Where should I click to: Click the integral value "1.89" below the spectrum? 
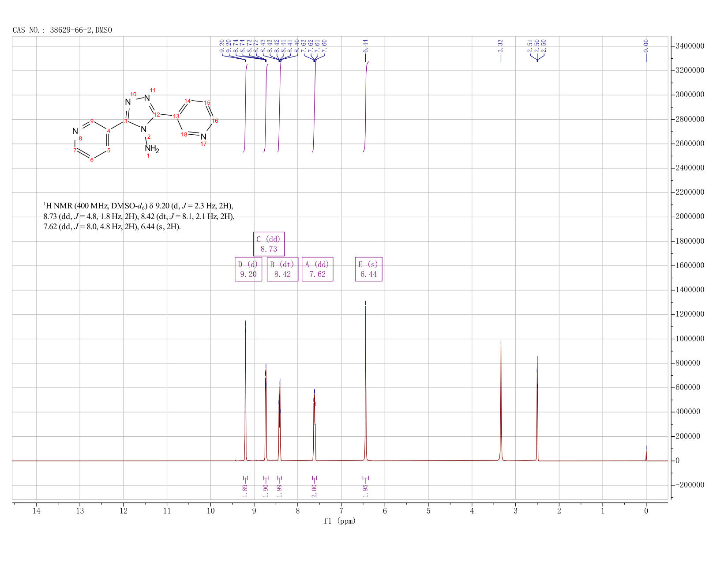pyautogui.click(x=245, y=490)
